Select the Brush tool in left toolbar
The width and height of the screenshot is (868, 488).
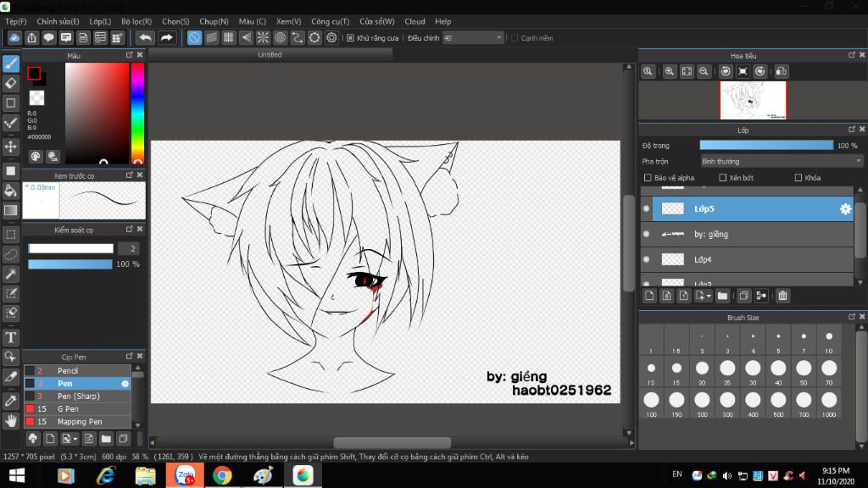pyautogui.click(x=11, y=64)
